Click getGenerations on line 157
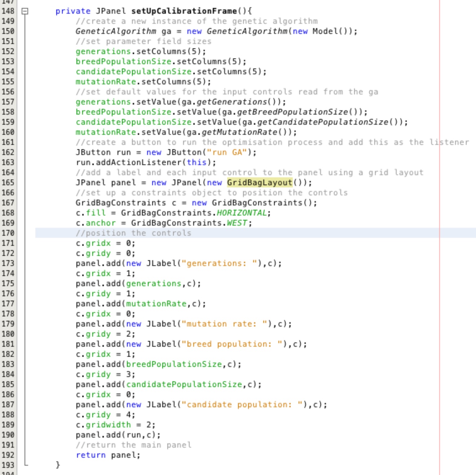This screenshot has height=475, width=476. pos(232,102)
